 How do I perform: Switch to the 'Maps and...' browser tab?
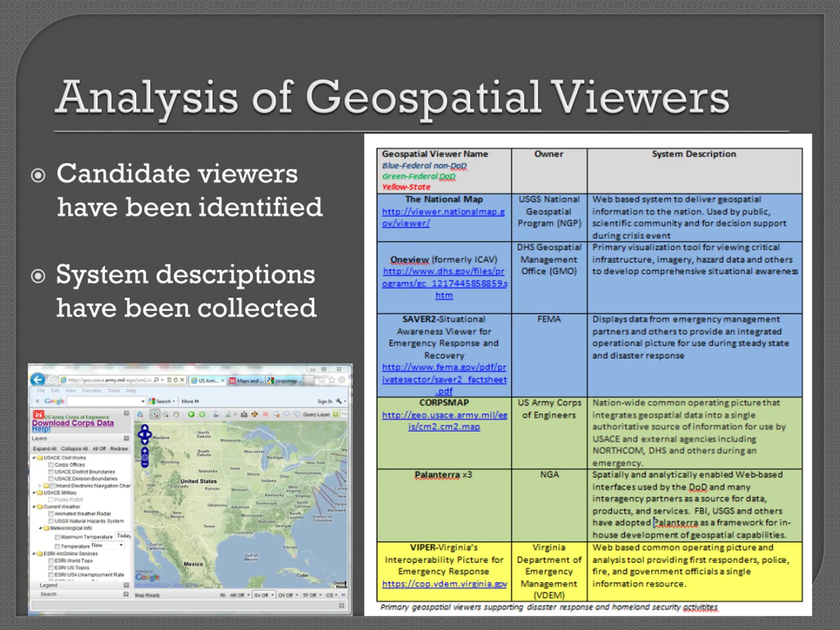click(246, 381)
